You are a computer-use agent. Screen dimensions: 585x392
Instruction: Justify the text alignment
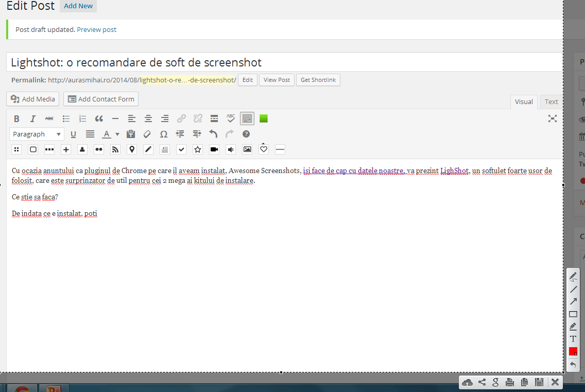pos(90,134)
